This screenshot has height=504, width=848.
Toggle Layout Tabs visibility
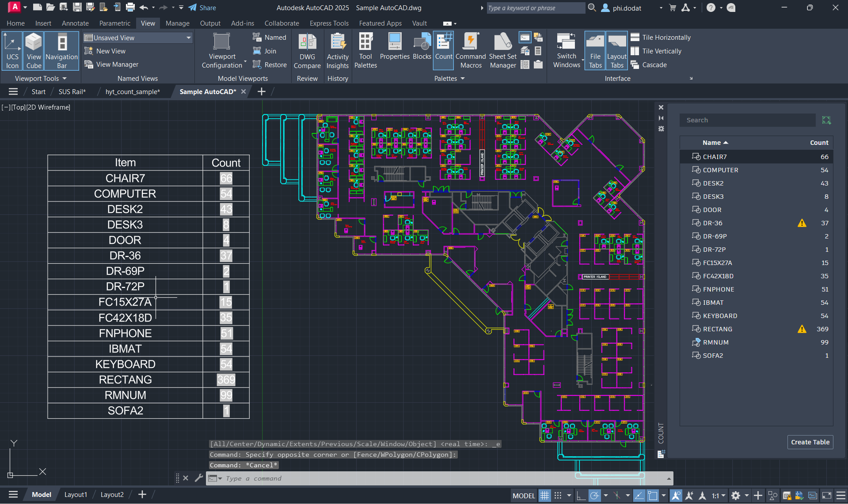tap(617, 51)
